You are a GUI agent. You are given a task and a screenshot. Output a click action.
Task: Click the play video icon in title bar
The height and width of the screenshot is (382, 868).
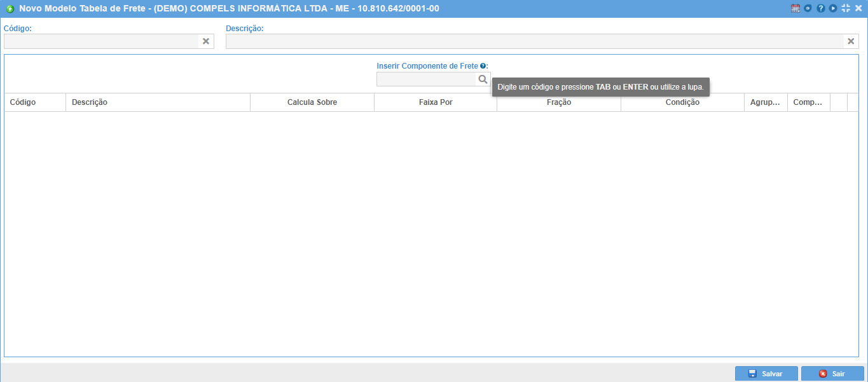833,8
